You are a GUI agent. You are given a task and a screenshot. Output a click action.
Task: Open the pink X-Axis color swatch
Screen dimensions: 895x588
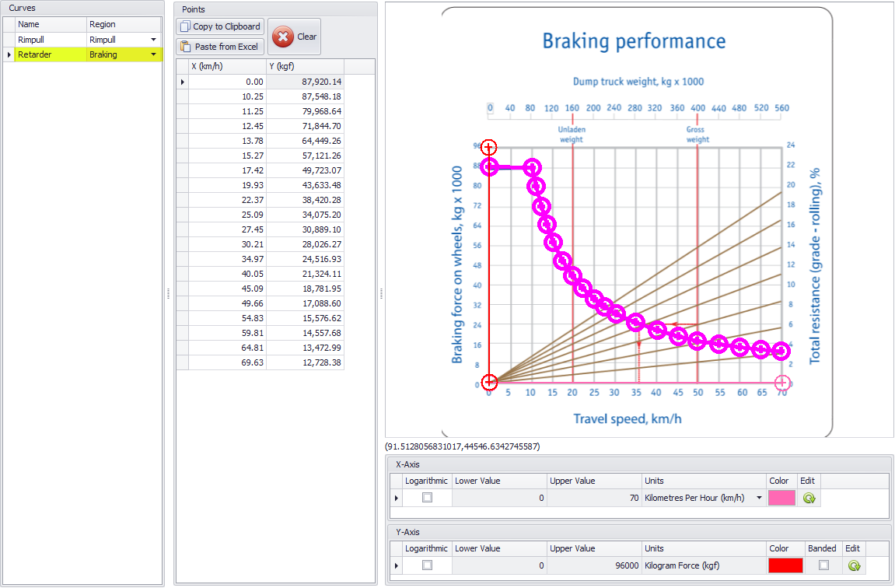tap(781, 499)
